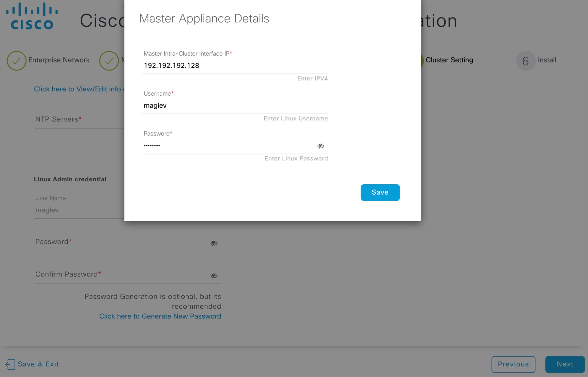Screen dimensions: 588x377
Task: Reveal the Confirm Password field text
Action: (x=214, y=276)
